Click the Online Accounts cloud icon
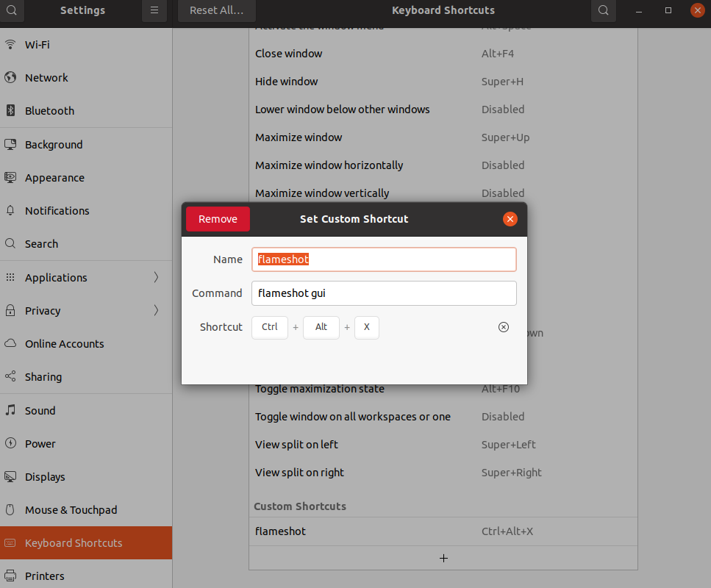The image size is (711, 588). 10,344
